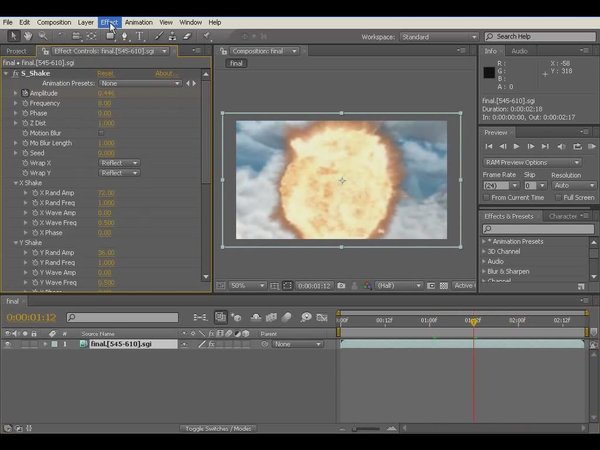Screen dimensions: 600x450
Task: Click Reset for the S_Shake effect
Action: pyautogui.click(x=105, y=73)
